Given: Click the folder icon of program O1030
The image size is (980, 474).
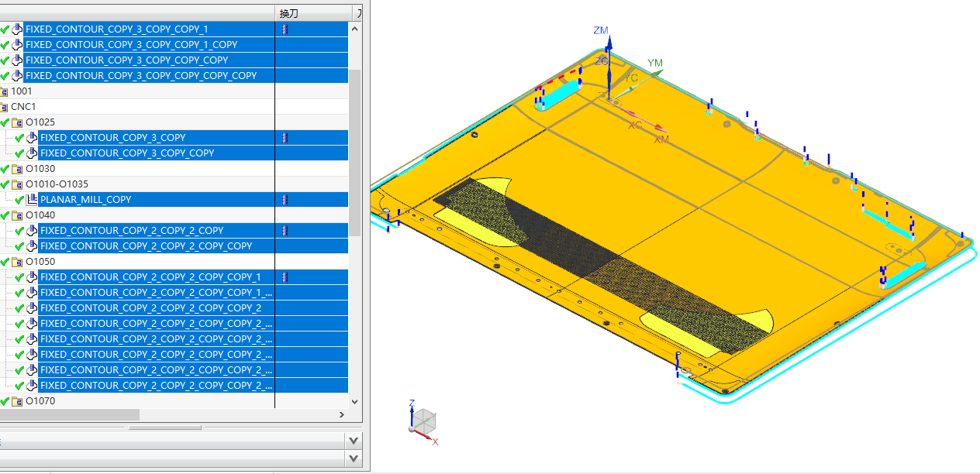Looking at the screenshot, I should pyautogui.click(x=17, y=169).
